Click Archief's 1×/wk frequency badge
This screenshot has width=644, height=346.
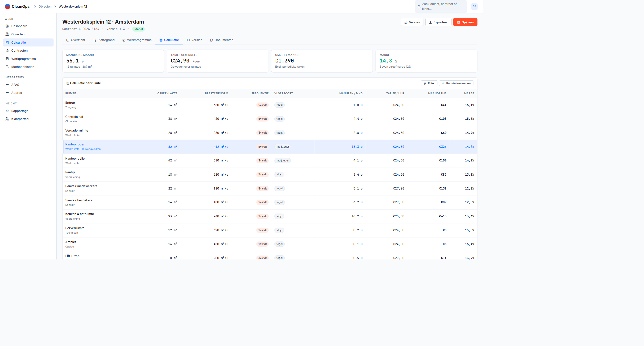[x=262, y=244]
